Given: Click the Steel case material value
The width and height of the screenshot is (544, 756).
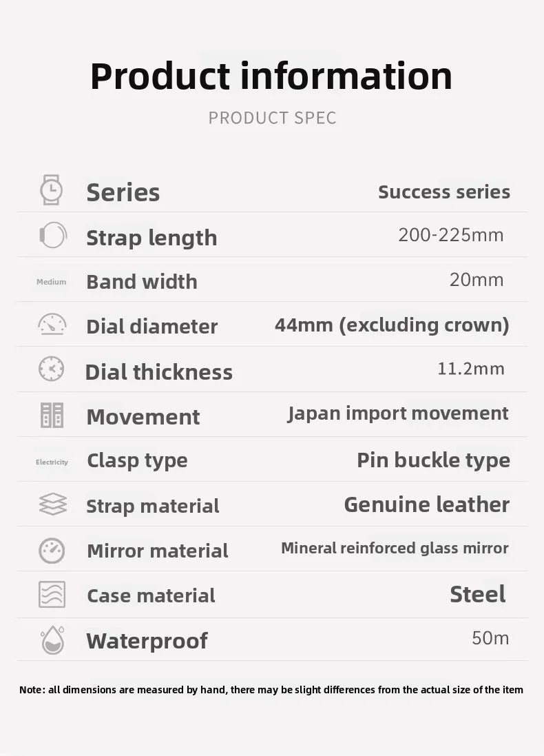Looking at the screenshot, I should point(477,594).
